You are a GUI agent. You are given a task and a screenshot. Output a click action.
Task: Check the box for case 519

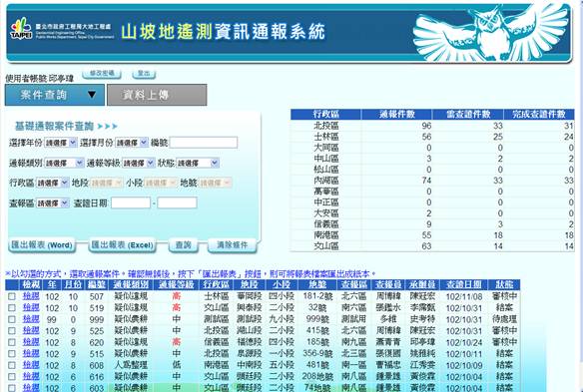12,308
